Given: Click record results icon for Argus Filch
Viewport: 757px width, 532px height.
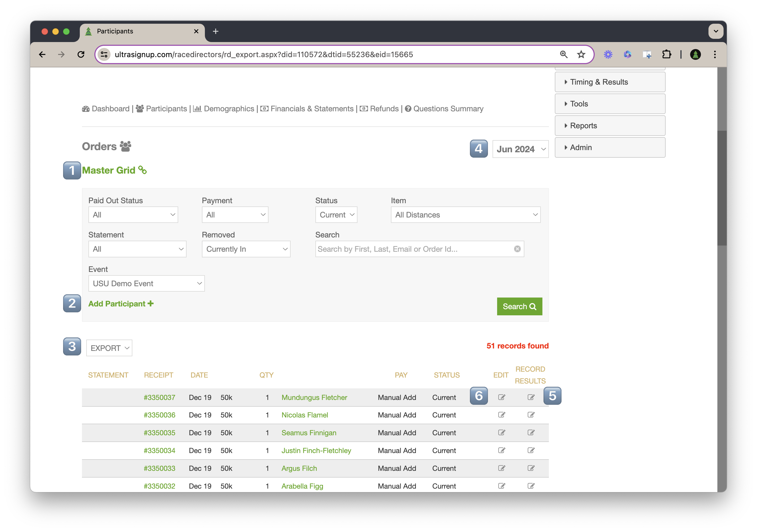Looking at the screenshot, I should (531, 468).
